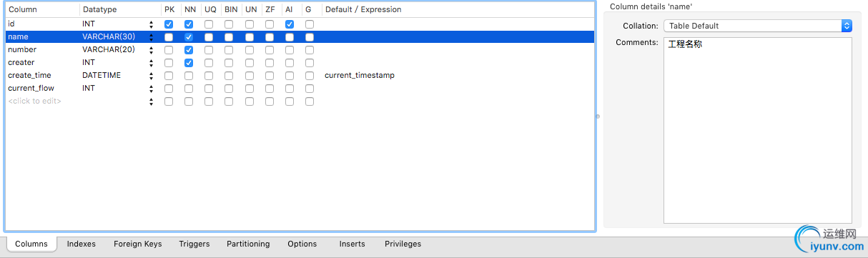Click the Default / Expression header
Screen dimensions: 868x258
pos(363,10)
